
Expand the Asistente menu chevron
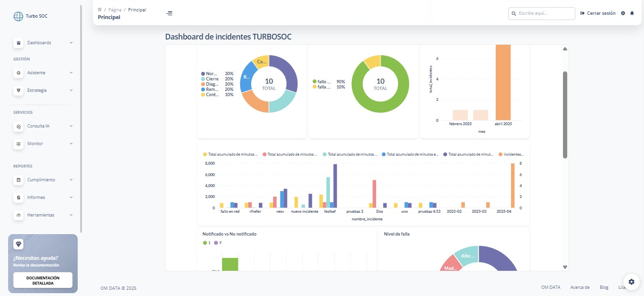pos(71,73)
